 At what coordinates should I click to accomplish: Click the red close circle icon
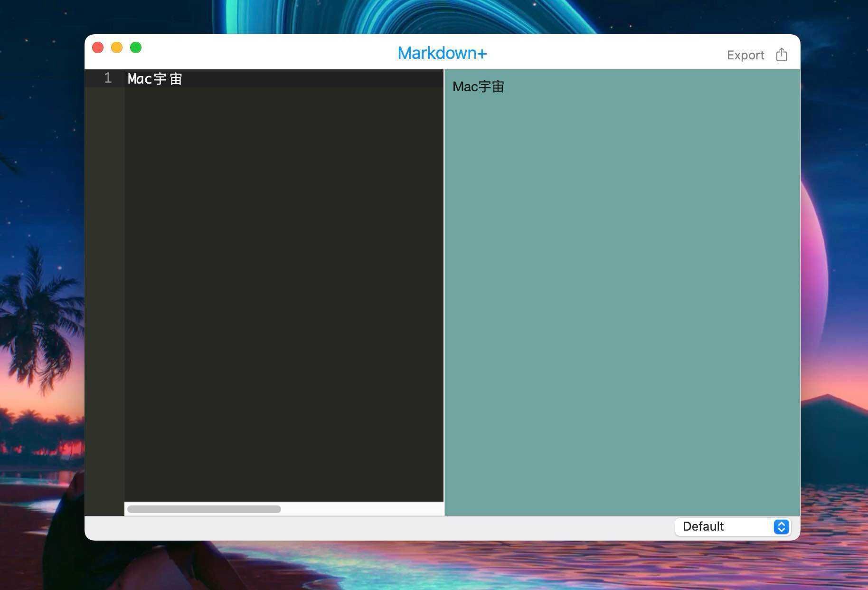[x=98, y=48]
